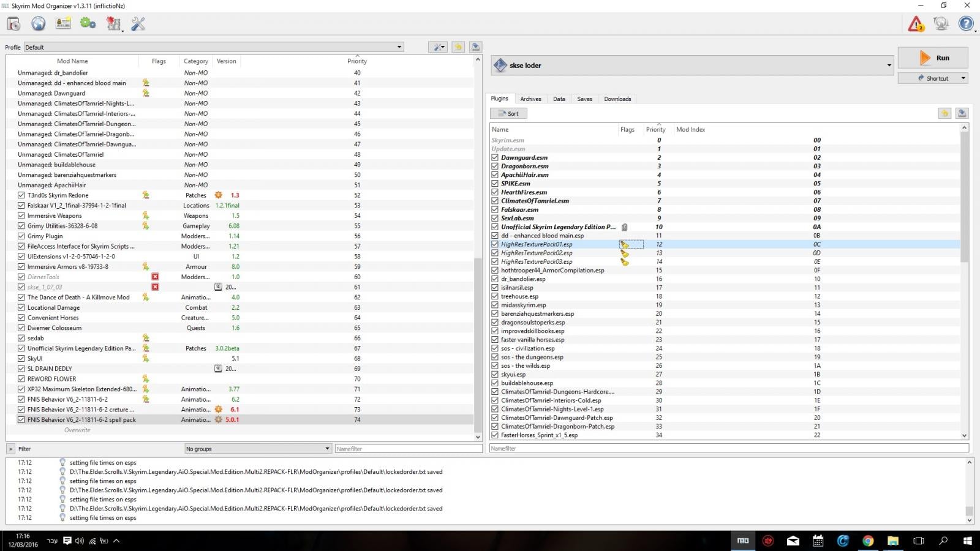Image resolution: width=980 pixels, height=551 pixels.
Task: Click restore backup icon above mod list
Action: pyautogui.click(x=458, y=47)
